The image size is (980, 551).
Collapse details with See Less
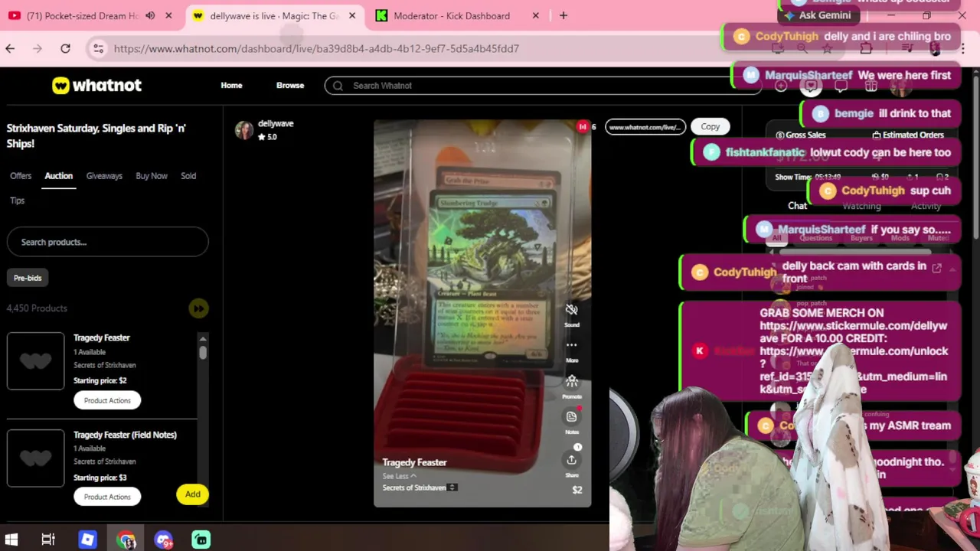coord(399,476)
